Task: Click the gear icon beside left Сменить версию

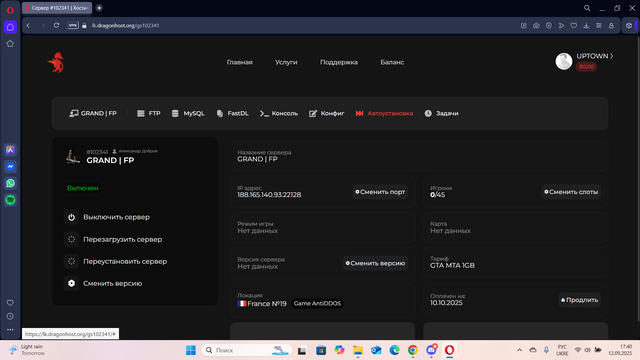Action: (71, 283)
